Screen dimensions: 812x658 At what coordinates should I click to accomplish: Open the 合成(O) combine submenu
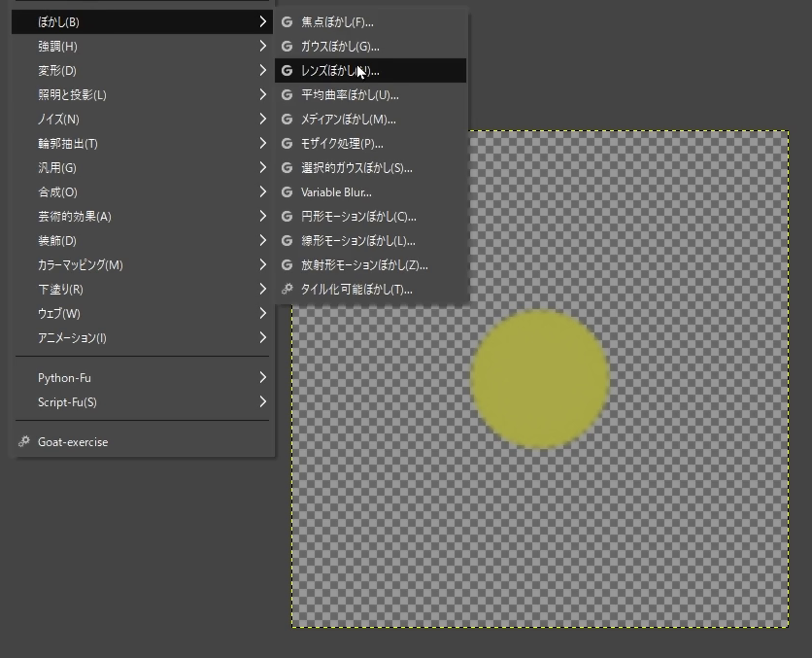coord(143,192)
